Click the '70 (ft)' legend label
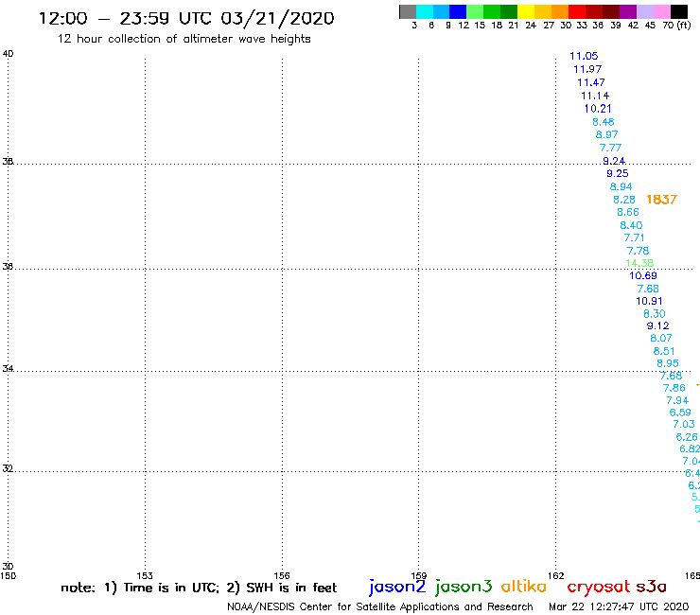The width and height of the screenshot is (700, 615). [676, 26]
